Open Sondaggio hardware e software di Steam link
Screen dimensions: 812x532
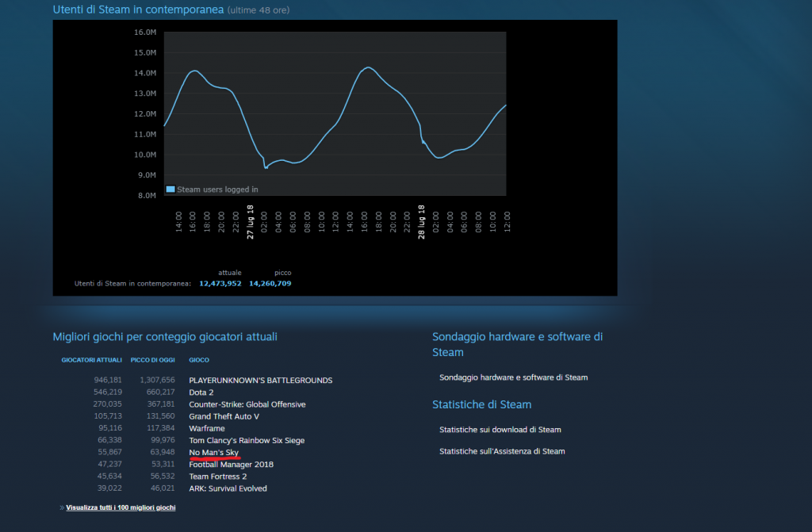point(513,377)
